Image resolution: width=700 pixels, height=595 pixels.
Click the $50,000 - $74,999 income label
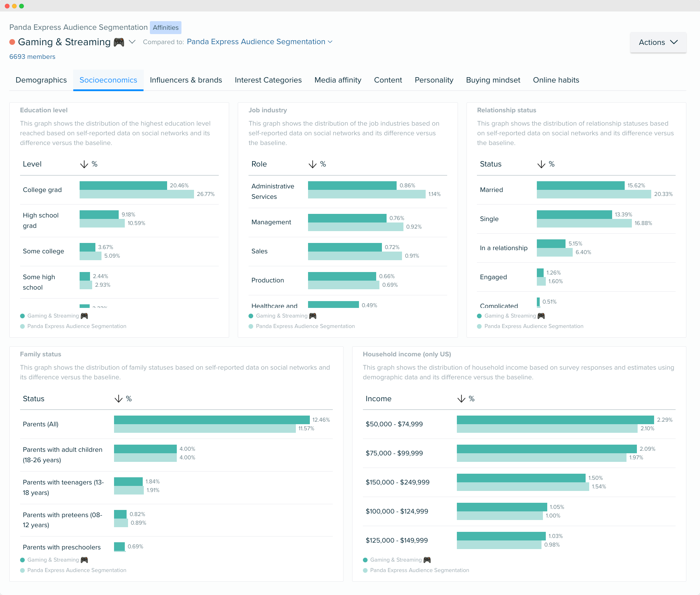(x=394, y=424)
